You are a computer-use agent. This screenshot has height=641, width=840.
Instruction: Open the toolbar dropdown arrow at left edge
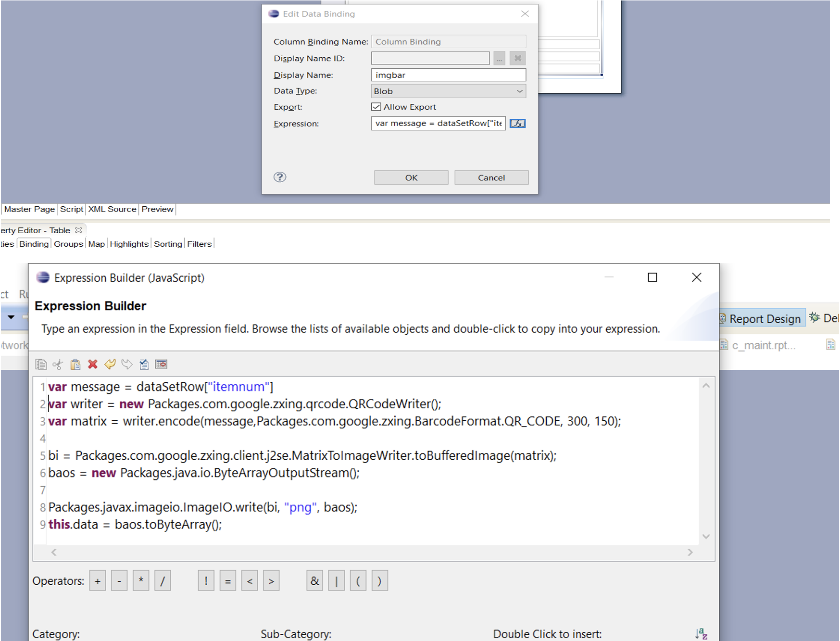(x=11, y=317)
